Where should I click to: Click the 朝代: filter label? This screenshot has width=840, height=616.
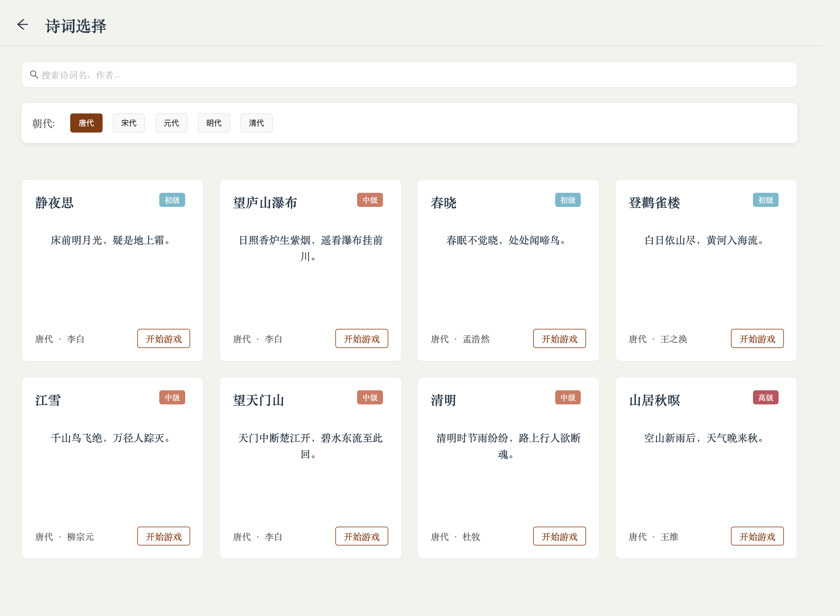coord(43,123)
